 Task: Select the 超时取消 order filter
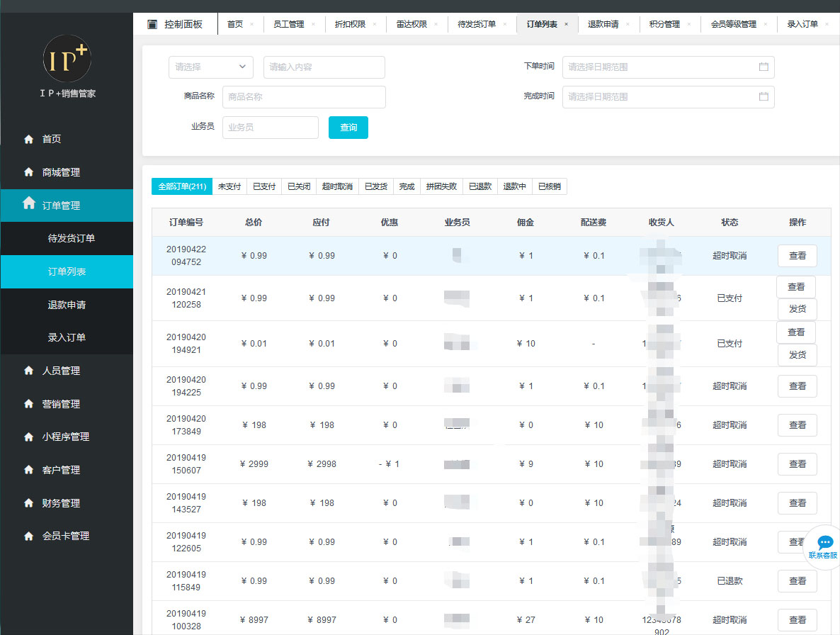click(337, 187)
